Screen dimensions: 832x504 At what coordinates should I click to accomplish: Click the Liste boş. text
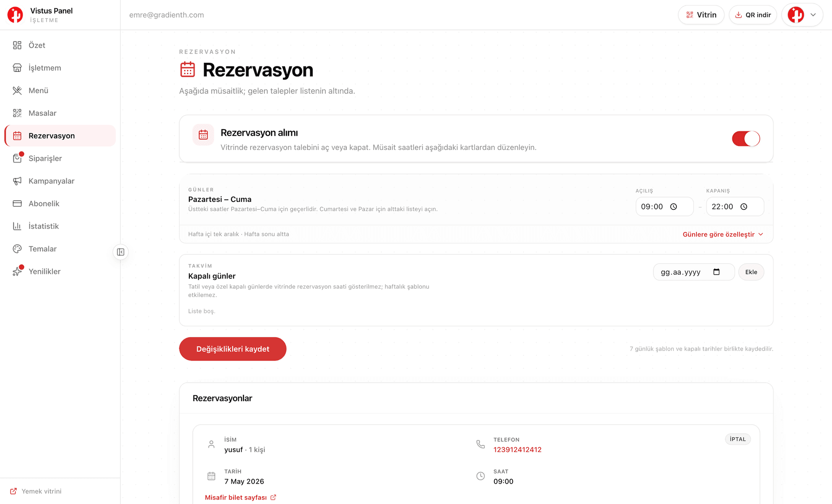(x=201, y=311)
